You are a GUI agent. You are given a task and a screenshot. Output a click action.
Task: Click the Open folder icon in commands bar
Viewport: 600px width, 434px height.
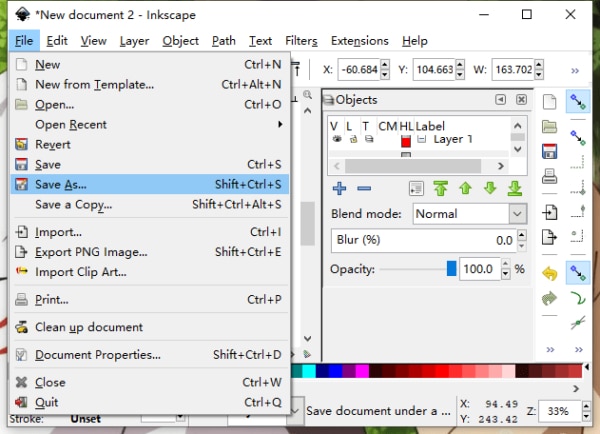click(x=549, y=127)
